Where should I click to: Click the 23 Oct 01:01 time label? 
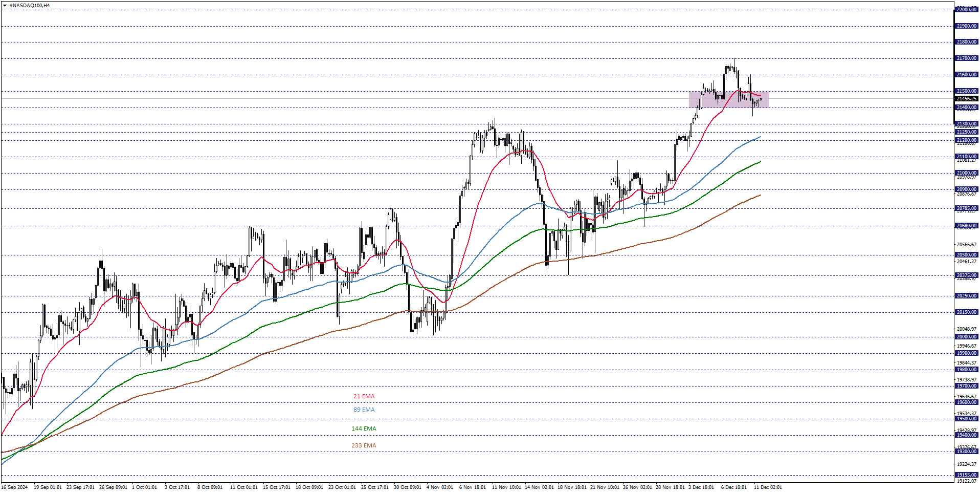click(x=342, y=487)
